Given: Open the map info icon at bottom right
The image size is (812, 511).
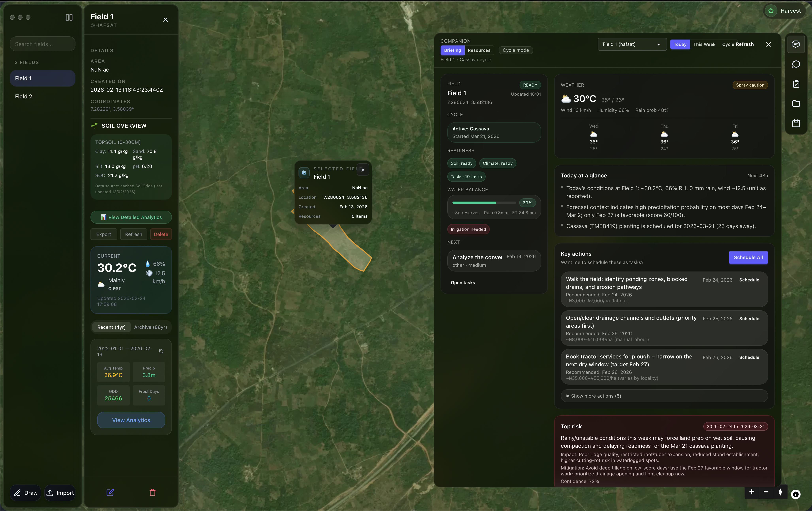Looking at the screenshot, I should [x=796, y=494].
